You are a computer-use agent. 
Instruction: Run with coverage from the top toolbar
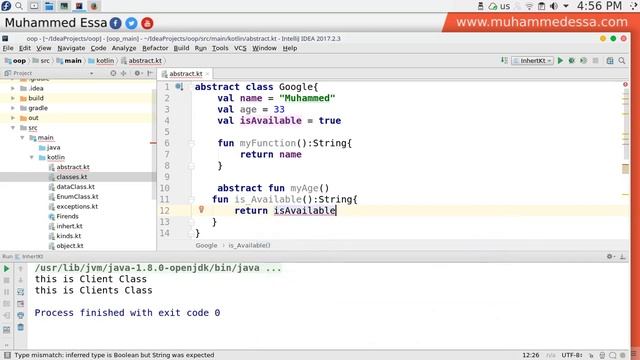[x=584, y=60]
